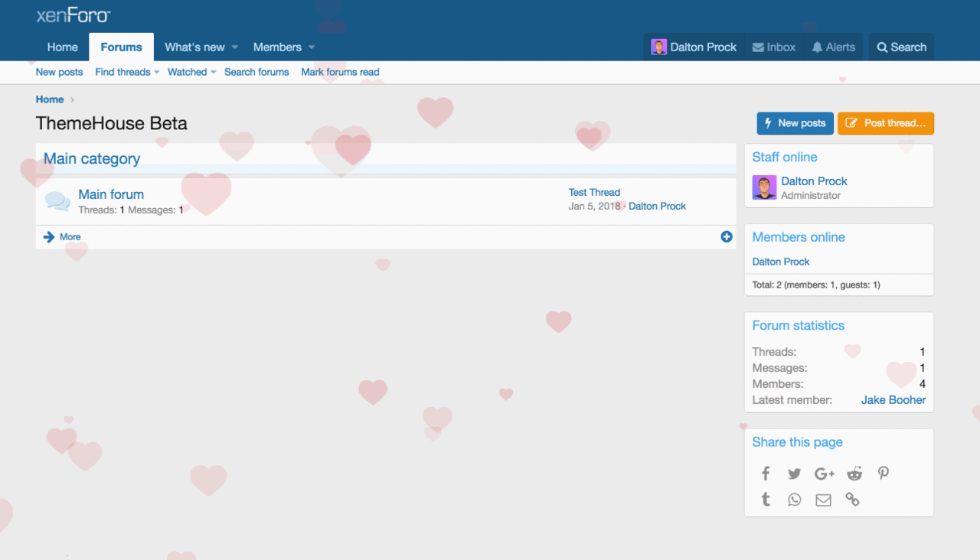Open the What's new dropdown arrow
Image resolution: width=980 pixels, height=560 pixels.
tap(235, 47)
